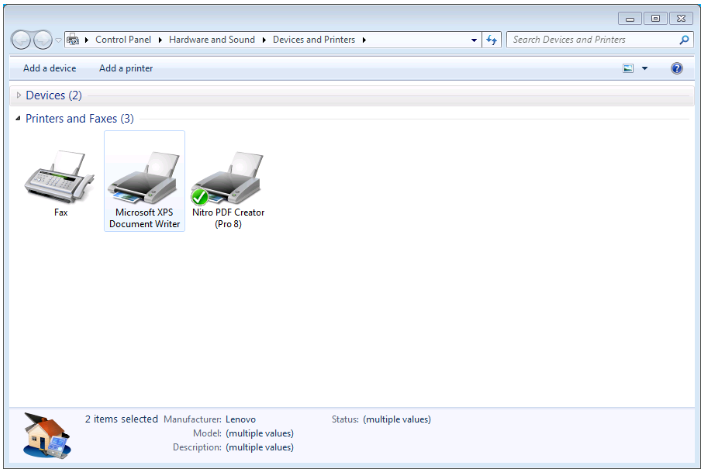Click the search magnifier icon
Viewport: 706px width, 472px height.
[684, 40]
